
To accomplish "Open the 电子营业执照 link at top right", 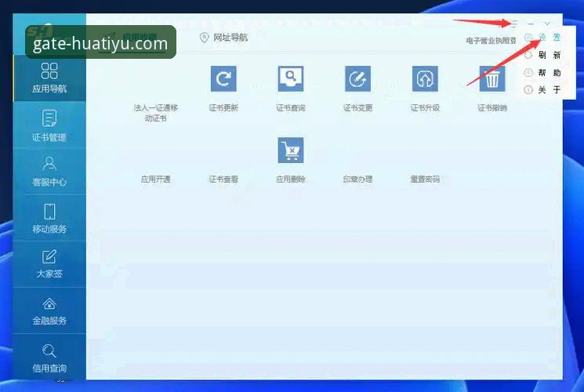I will (491, 40).
